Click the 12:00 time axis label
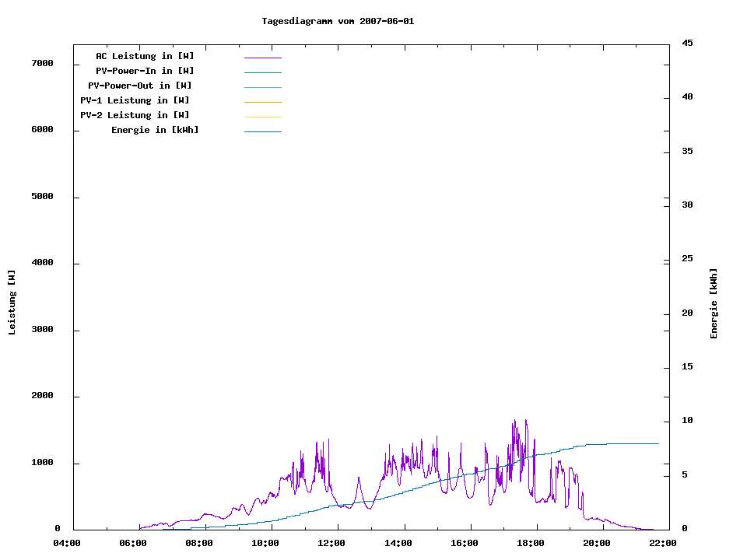 (x=331, y=543)
